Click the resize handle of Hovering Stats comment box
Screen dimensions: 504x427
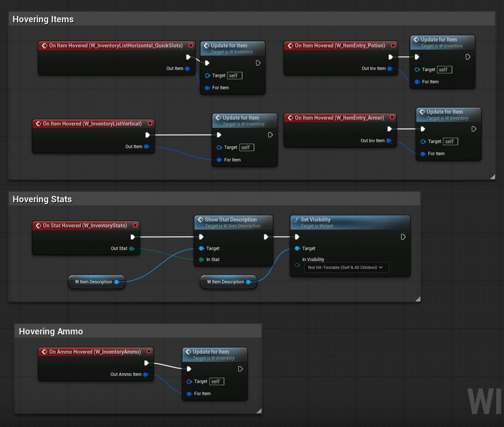[418, 299]
